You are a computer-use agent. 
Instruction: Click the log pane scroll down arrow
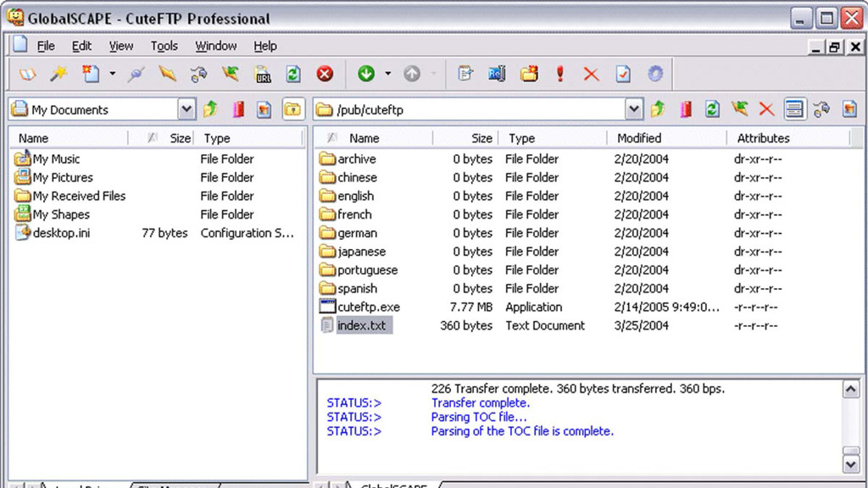tap(851, 463)
